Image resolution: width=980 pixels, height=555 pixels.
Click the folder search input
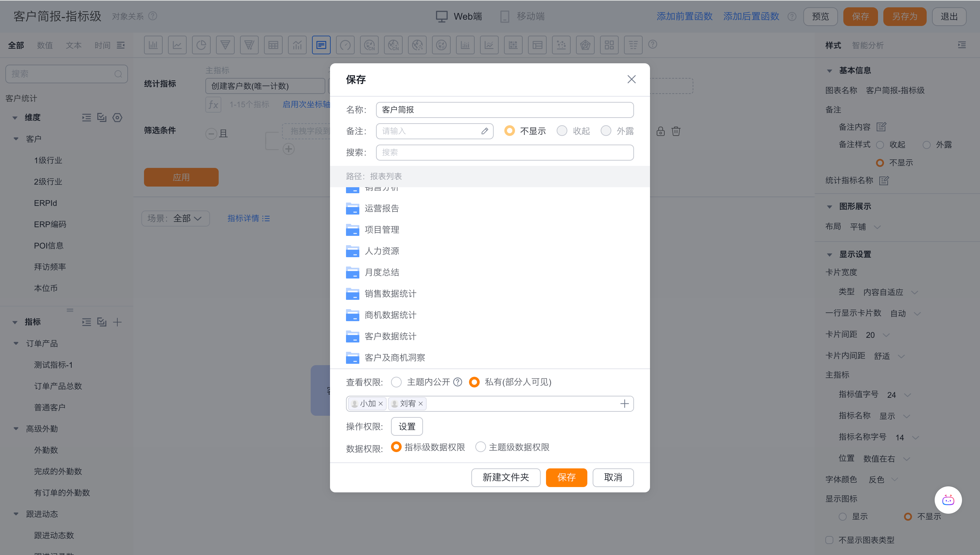(504, 153)
